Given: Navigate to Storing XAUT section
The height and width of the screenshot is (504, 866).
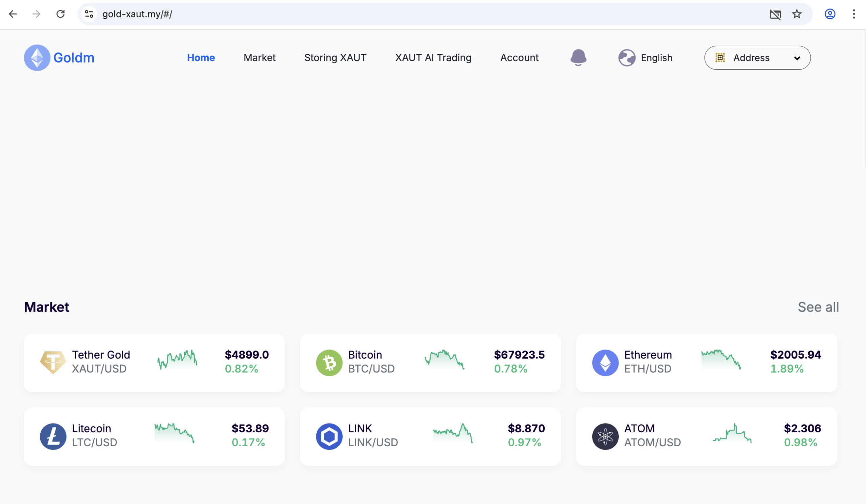Looking at the screenshot, I should (x=335, y=58).
